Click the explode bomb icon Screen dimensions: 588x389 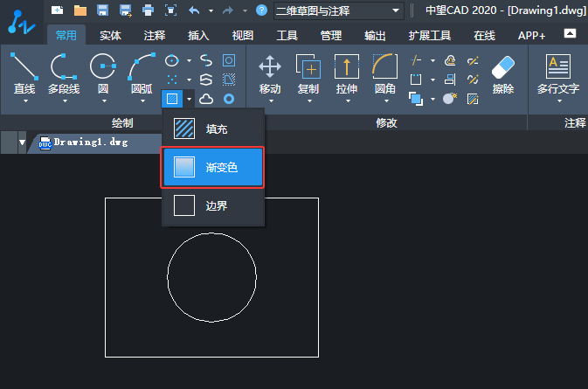tap(450, 99)
